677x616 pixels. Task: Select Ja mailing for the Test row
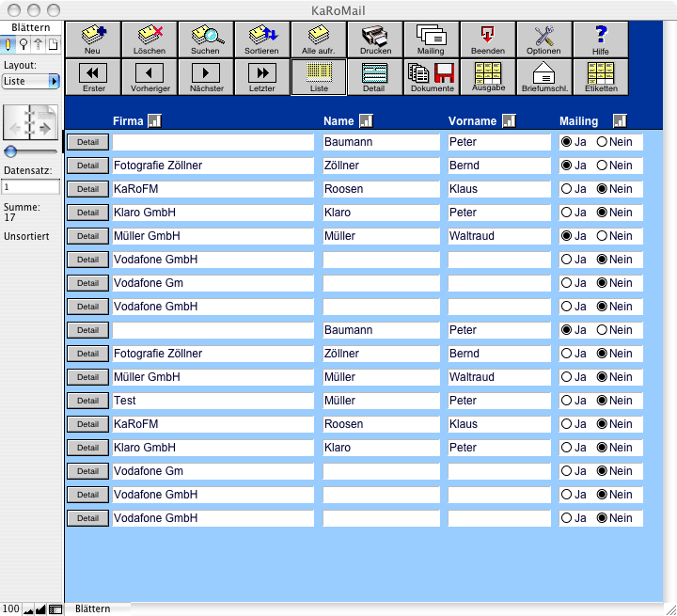pyautogui.click(x=567, y=401)
